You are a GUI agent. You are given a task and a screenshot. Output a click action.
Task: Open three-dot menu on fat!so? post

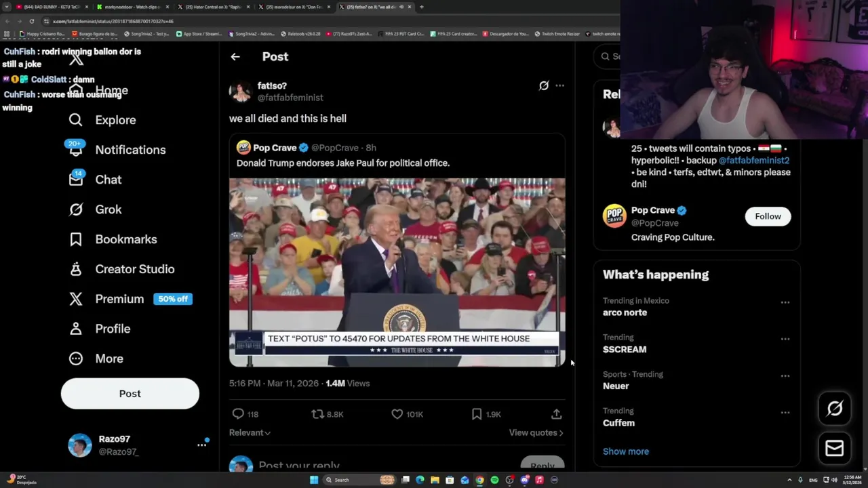(x=559, y=85)
